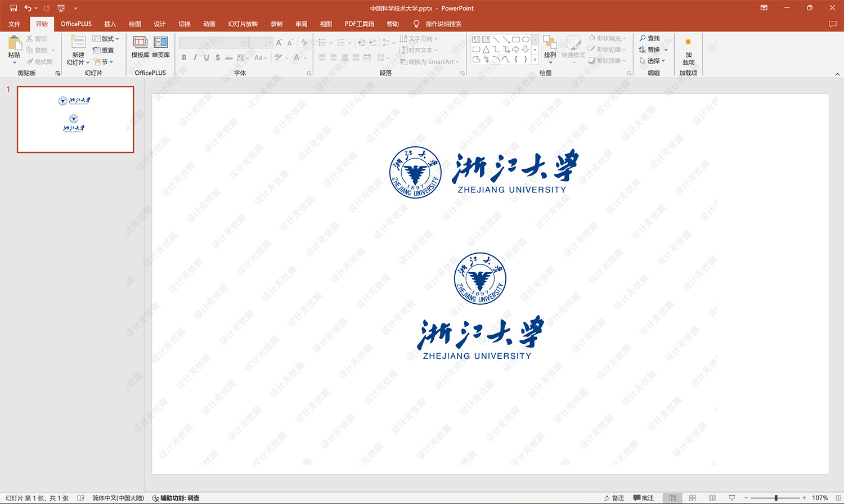Start slideshow from beginning quick access icon

point(61,8)
